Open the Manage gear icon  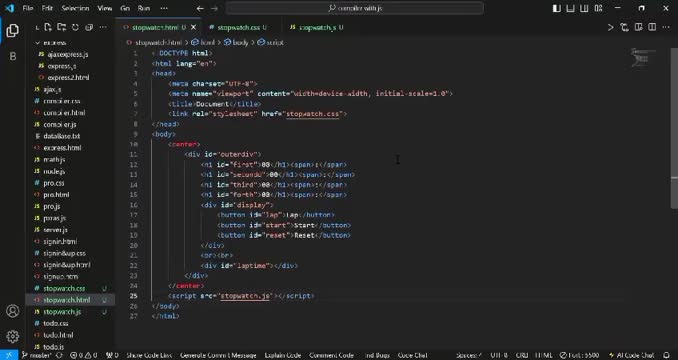[x=13, y=336]
